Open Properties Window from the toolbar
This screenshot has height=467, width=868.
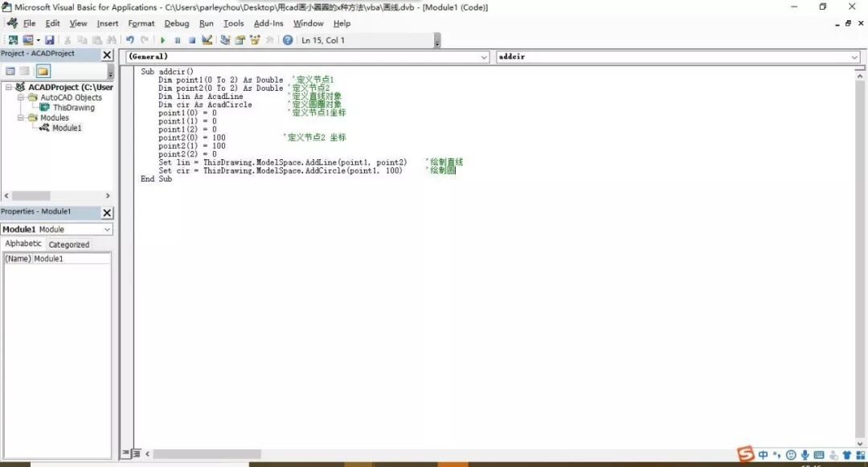(x=240, y=40)
